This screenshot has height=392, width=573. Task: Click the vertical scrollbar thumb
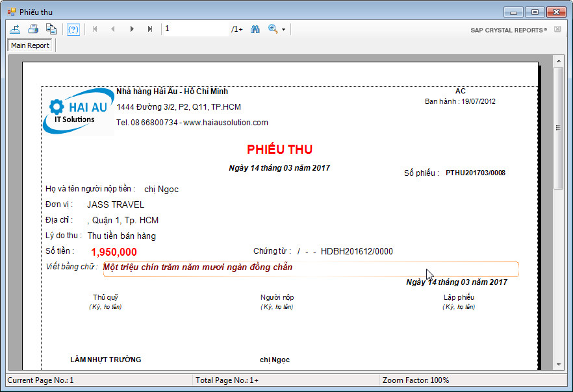point(559,128)
